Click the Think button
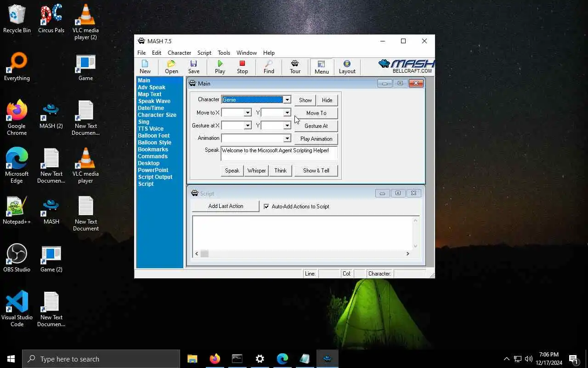Viewport: 588px width, 368px height. click(x=280, y=171)
